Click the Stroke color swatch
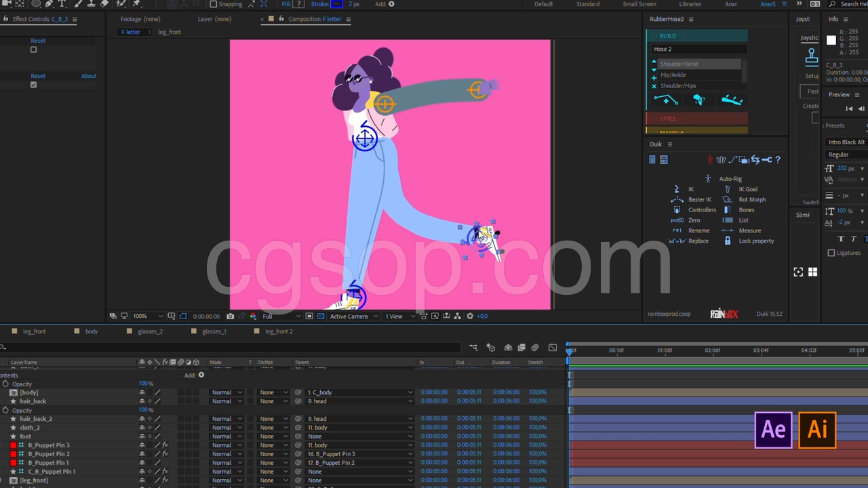Image resolution: width=868 pixels, height=488 pixels. (x=337, y=4)
